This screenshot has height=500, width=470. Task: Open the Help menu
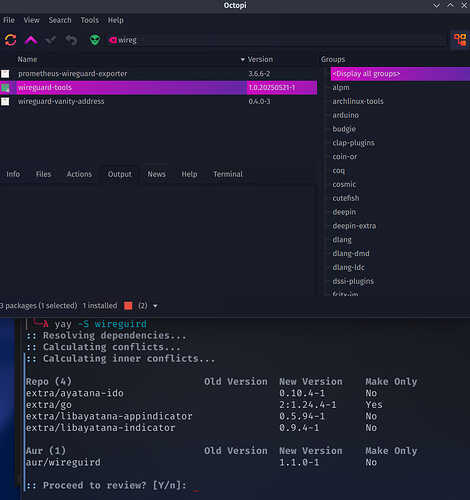tap(116, 20)
